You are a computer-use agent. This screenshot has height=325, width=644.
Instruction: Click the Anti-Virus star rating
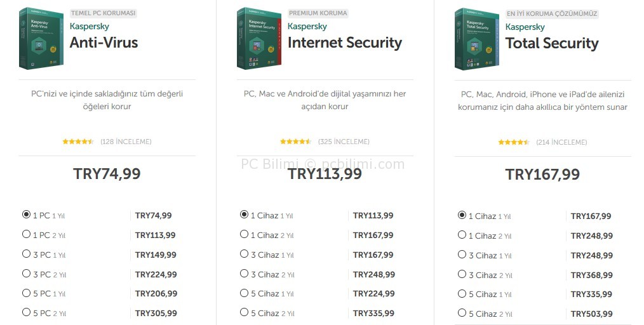[x=78, y=142]
